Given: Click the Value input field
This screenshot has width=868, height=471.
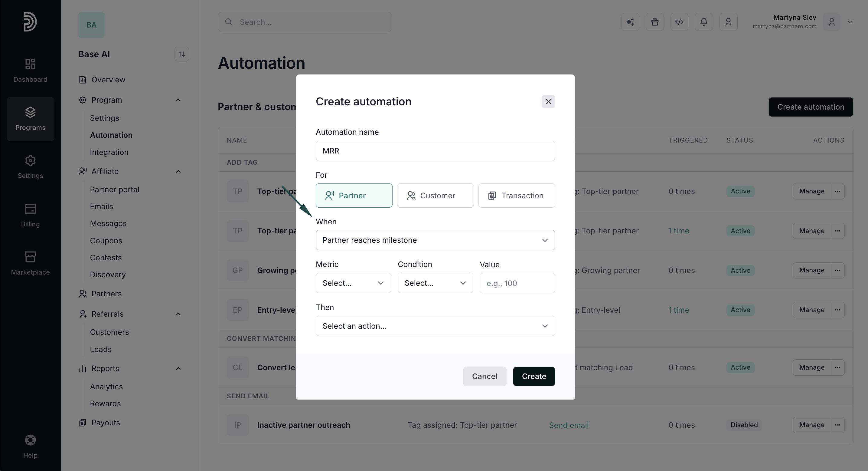Looking at the screenshot, I should pyautogui.click(x=517, y=283).
